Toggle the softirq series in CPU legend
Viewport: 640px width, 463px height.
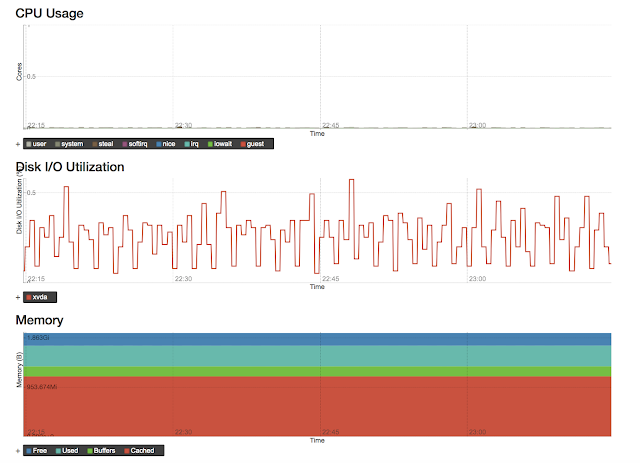click(x=134, y=144)
